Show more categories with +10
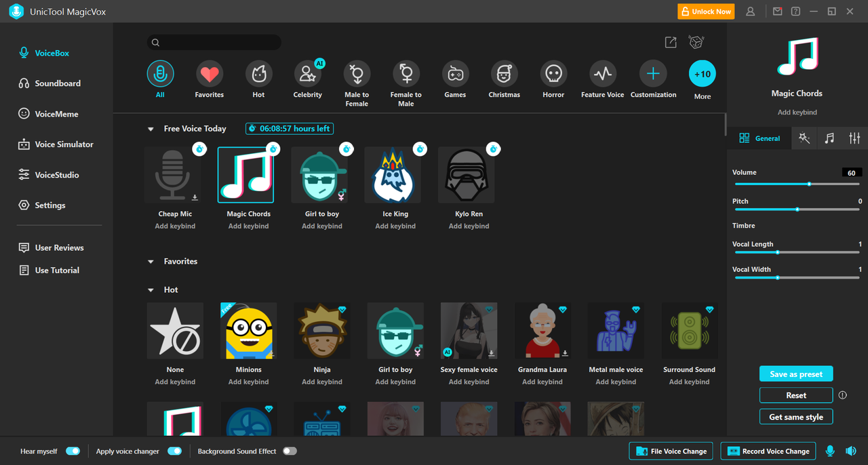Screen dimensions: 868x465 point(703,74)
